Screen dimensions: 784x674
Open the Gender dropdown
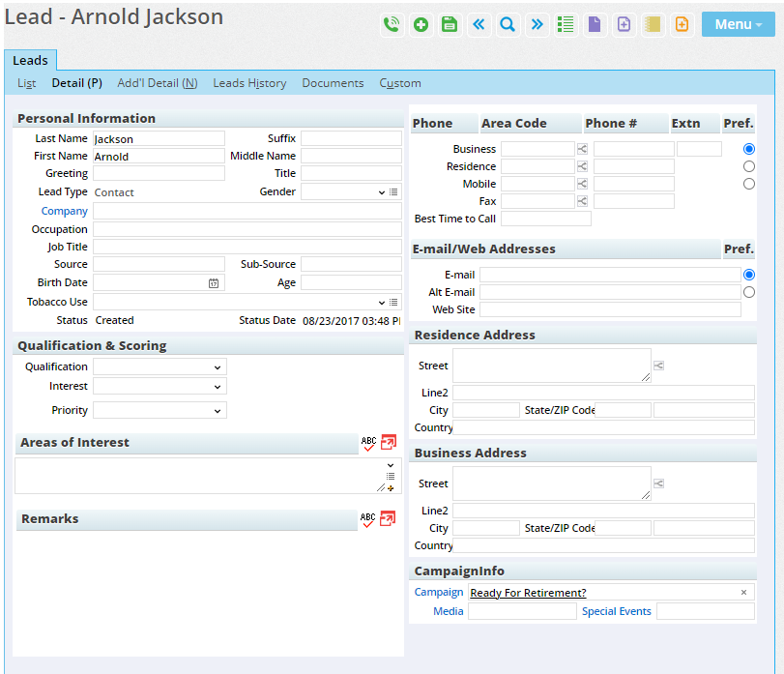pos(343,192)
